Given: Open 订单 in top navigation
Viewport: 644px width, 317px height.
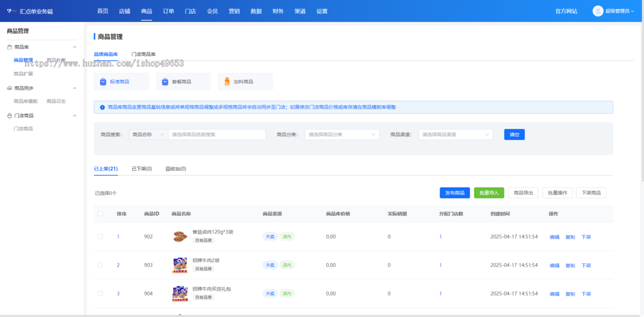Looking at the screenshot, I should [169, 11].
